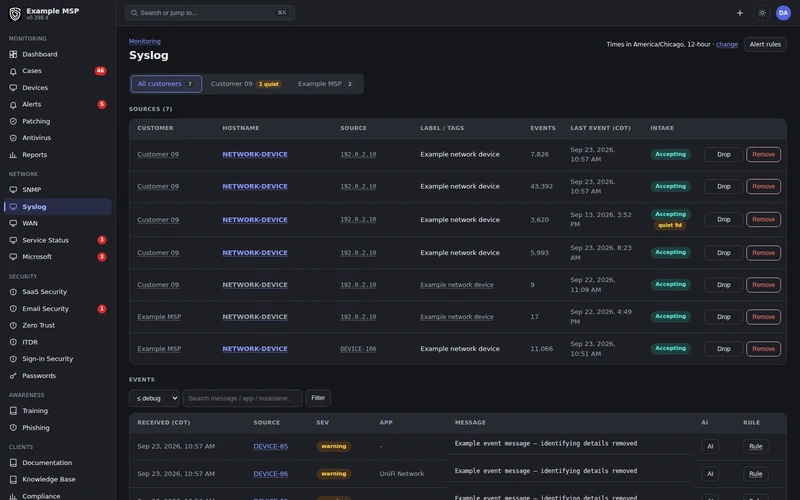Click the quiet 9d badge

[x=670, y=226]
